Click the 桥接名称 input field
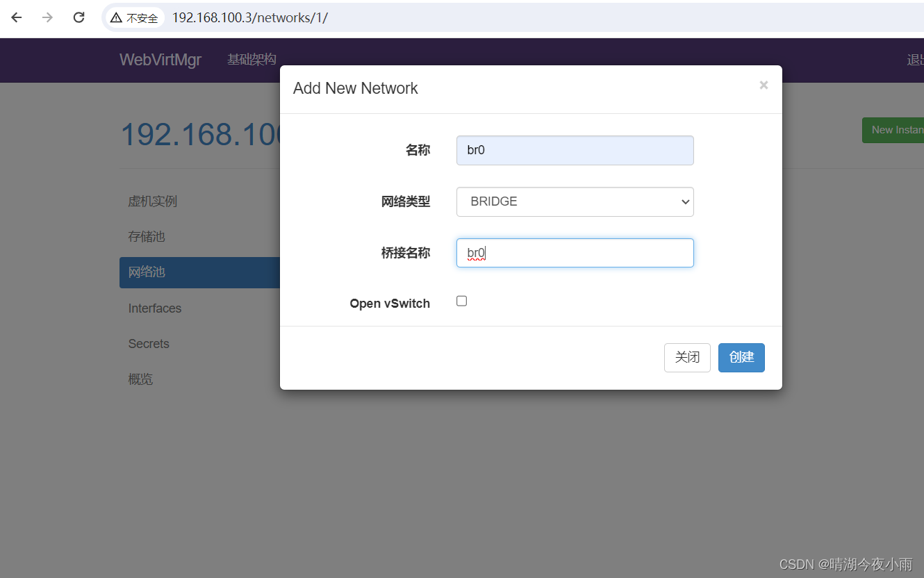The image size is (924, 578). point(575,253)
